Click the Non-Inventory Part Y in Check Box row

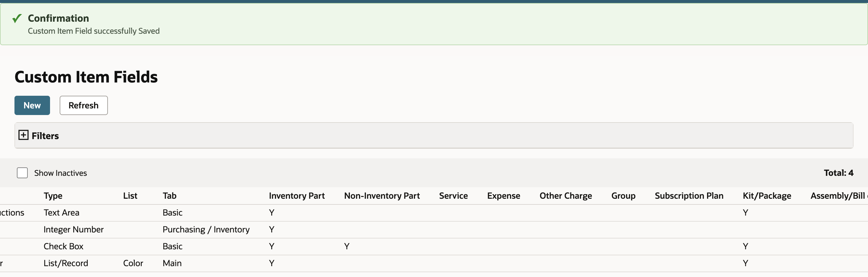click(x=347, y=246)
